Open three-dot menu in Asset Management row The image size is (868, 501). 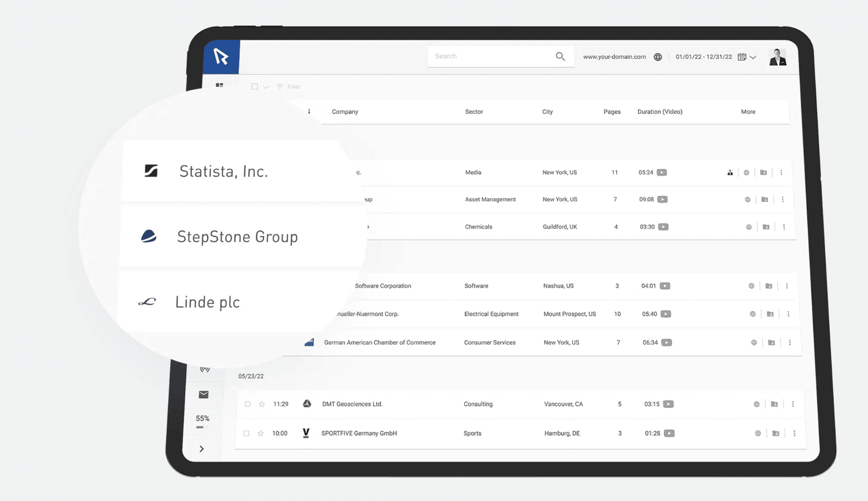(783, 199)
